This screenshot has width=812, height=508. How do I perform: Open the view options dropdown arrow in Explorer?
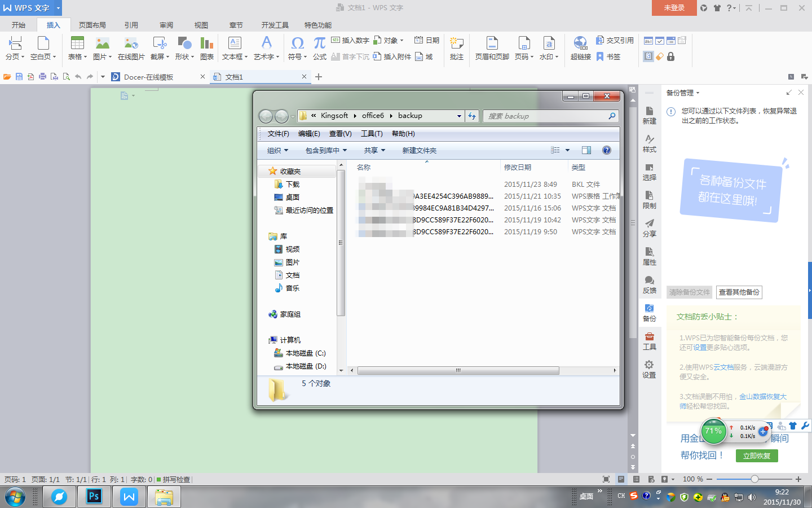pyautogui.click(x=567, y=150)
